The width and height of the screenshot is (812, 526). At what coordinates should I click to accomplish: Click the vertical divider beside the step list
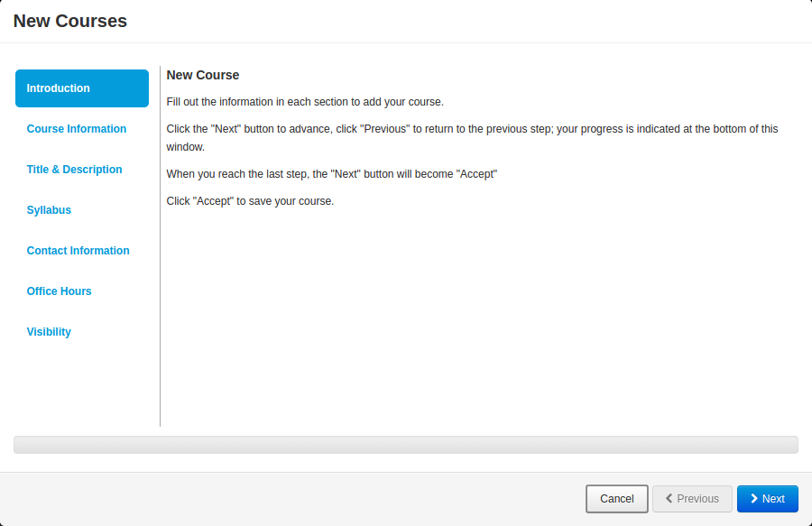tap(160, 246)
